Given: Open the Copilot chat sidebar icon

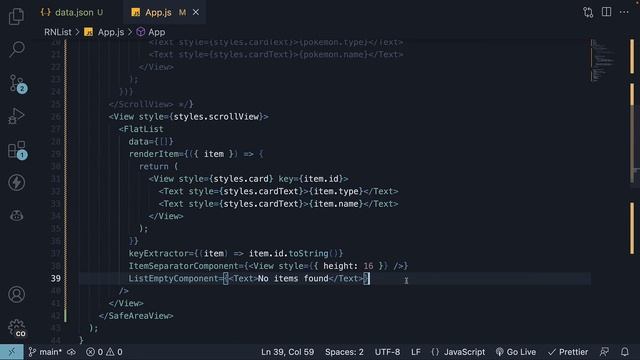Looking at the screenshot, I should [x=17, y=216].
